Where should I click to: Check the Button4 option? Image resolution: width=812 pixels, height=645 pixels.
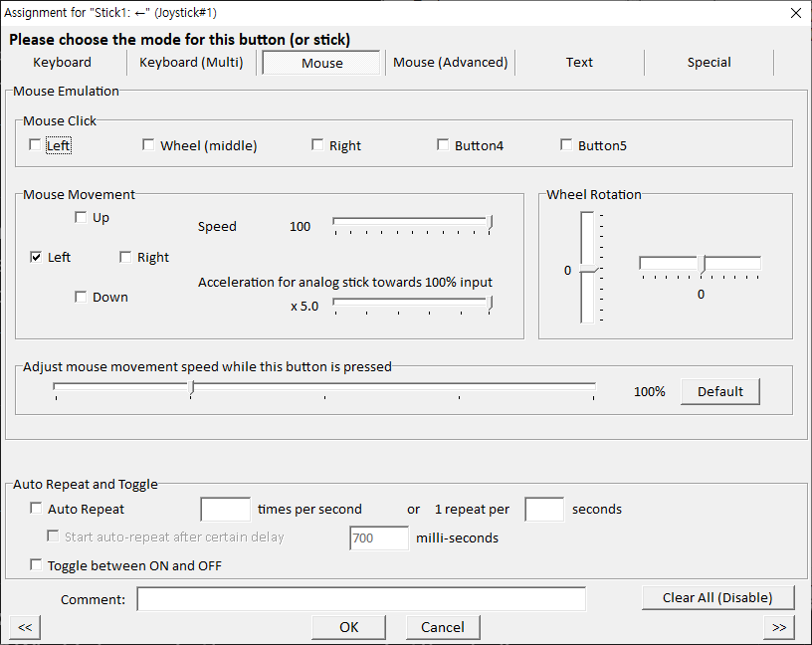pyautogui.click(x=442, y=145)
